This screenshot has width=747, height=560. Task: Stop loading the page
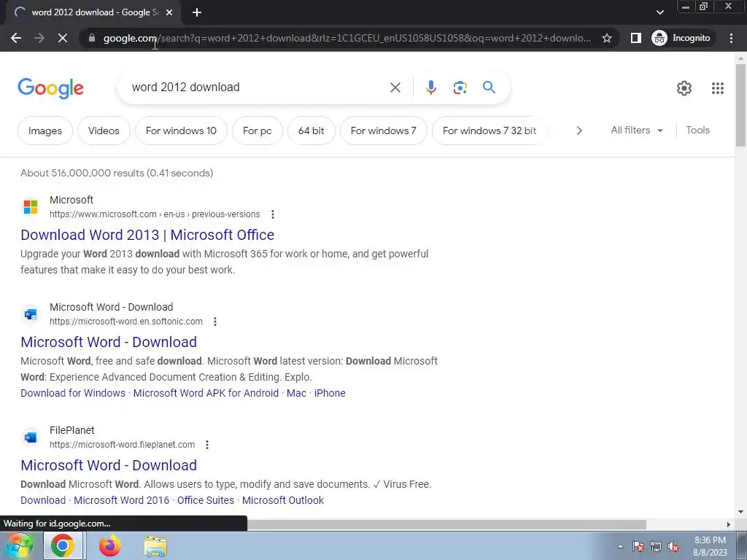point(63,38)
